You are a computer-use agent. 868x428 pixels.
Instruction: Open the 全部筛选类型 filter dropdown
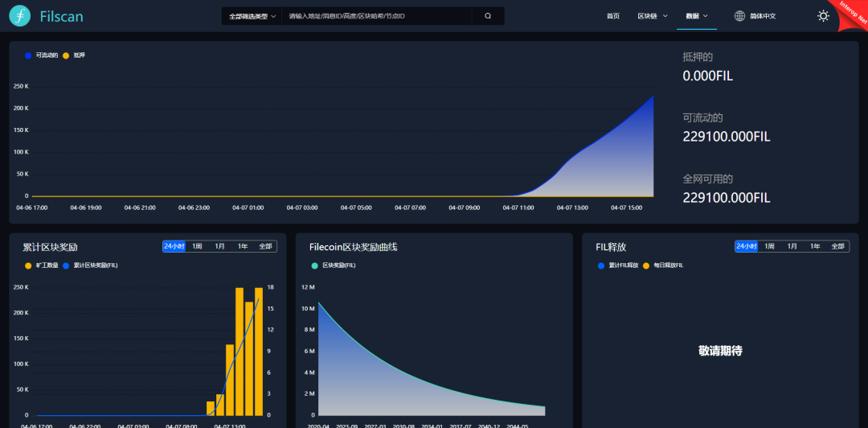click(x=252, y=16)
